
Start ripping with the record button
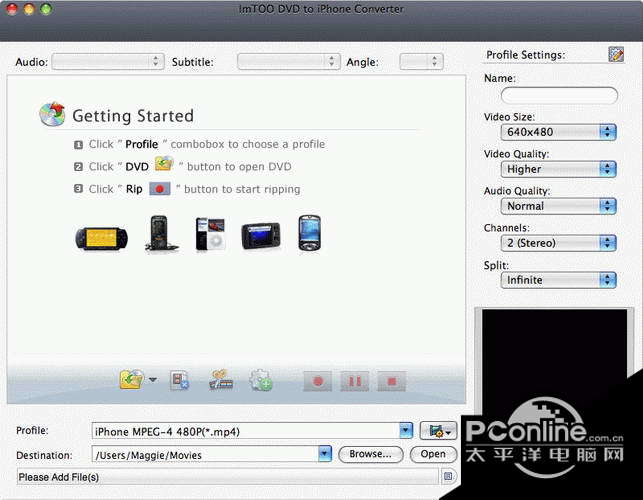click(x=317, y=382)
